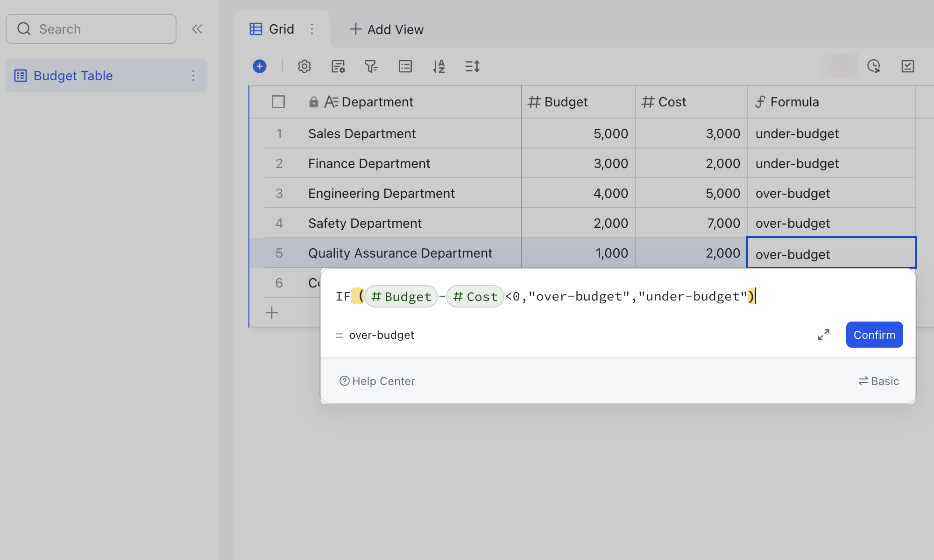This screenshot has height=560, width=934.
Task: Switch formula editor to Basic mode
Action: click(878, 381)
